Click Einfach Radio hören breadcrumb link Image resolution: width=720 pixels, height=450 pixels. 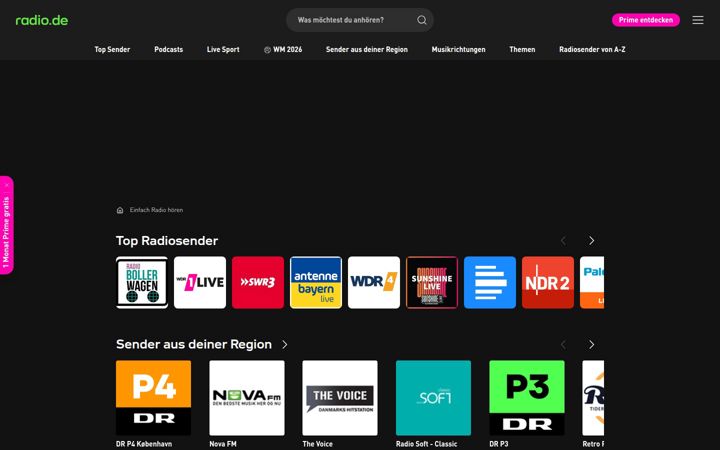click(156, 210)
